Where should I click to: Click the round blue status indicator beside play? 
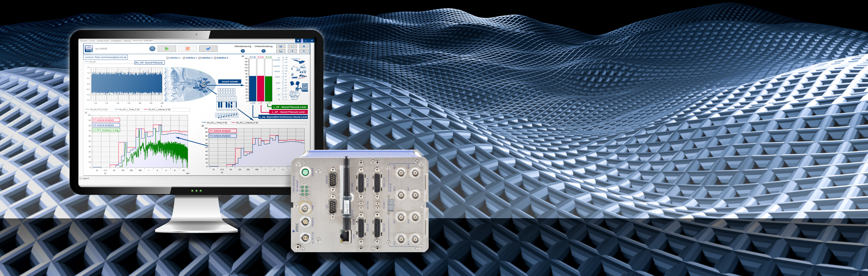152,49
